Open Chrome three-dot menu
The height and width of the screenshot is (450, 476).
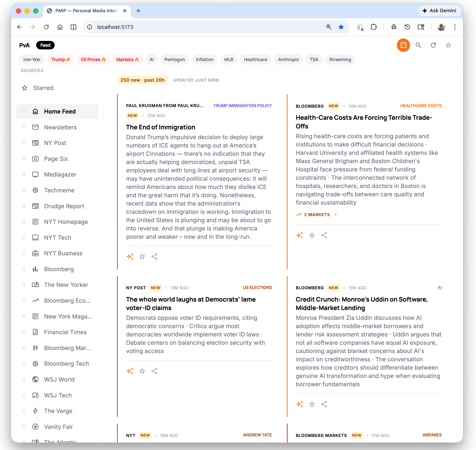point(455,27)
